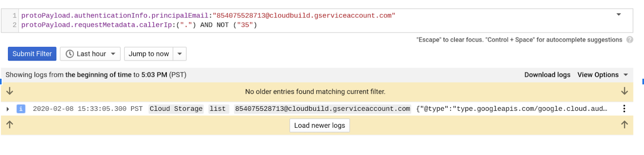This screenshot has height=155, width=644.
Task: Open the filter editor dropdown arrow
Action: (x=618, y=15)
